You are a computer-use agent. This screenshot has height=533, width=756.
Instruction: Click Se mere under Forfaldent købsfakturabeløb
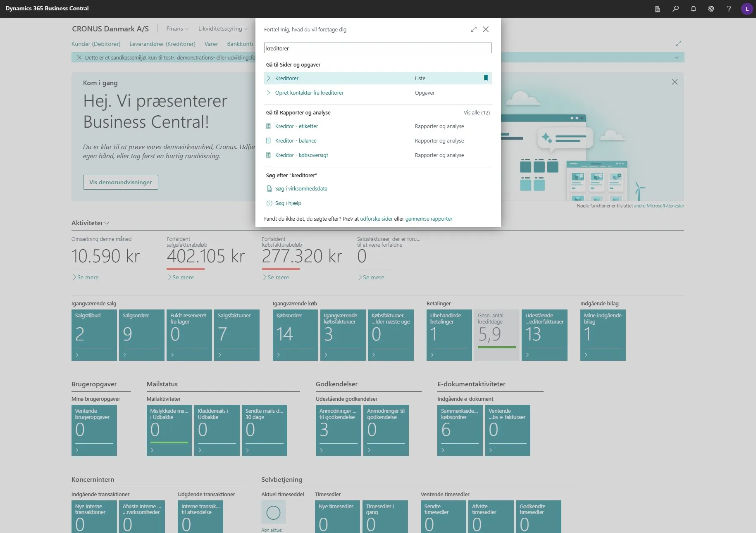pyautogui.click(x=276, y=277)
